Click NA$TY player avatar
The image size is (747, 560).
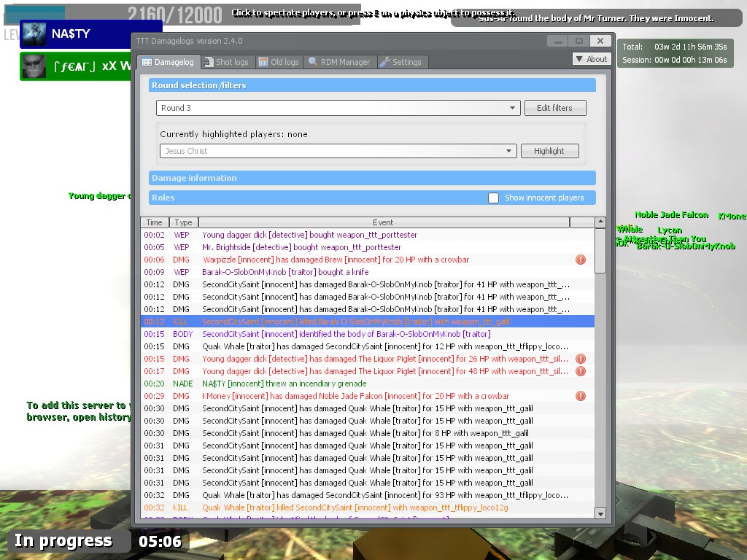(34, 34)
